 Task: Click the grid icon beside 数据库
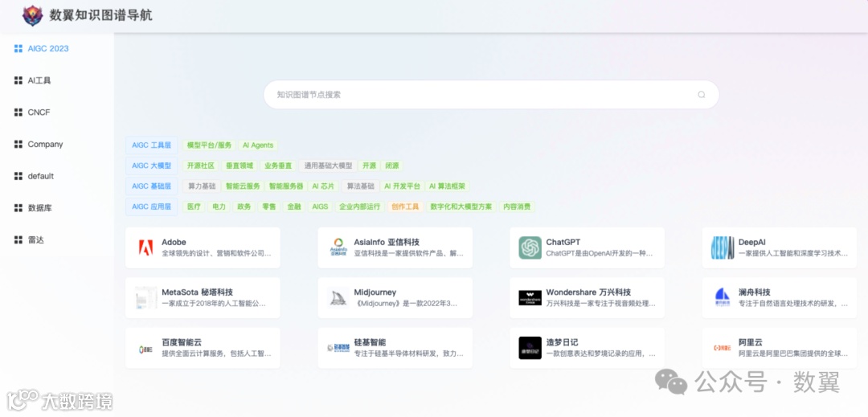click(18, 209)
